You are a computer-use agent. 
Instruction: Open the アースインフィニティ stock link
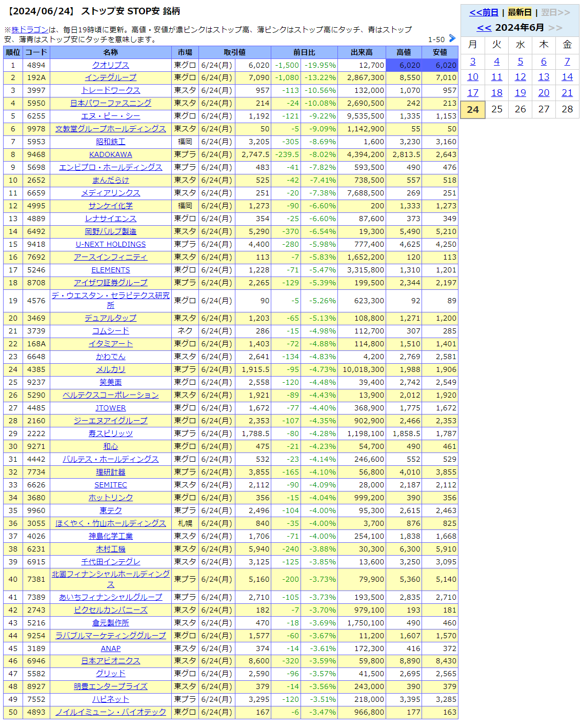(x=111, y=257)
